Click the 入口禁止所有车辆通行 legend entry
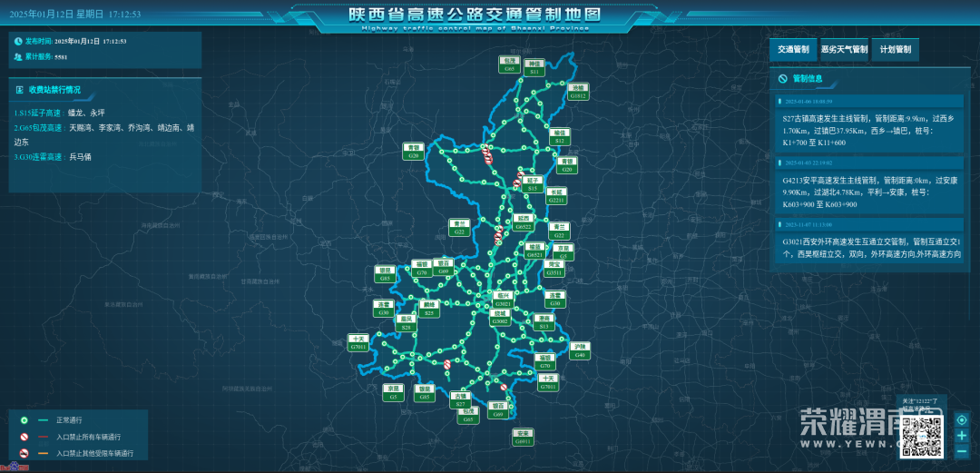The image size is (980, 473). click(x=87, y=437)
